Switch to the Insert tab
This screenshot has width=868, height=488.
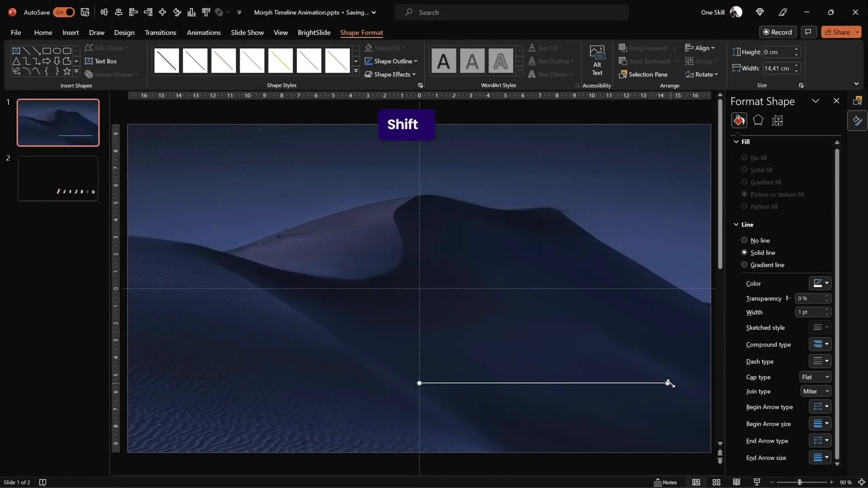point(71,33)
